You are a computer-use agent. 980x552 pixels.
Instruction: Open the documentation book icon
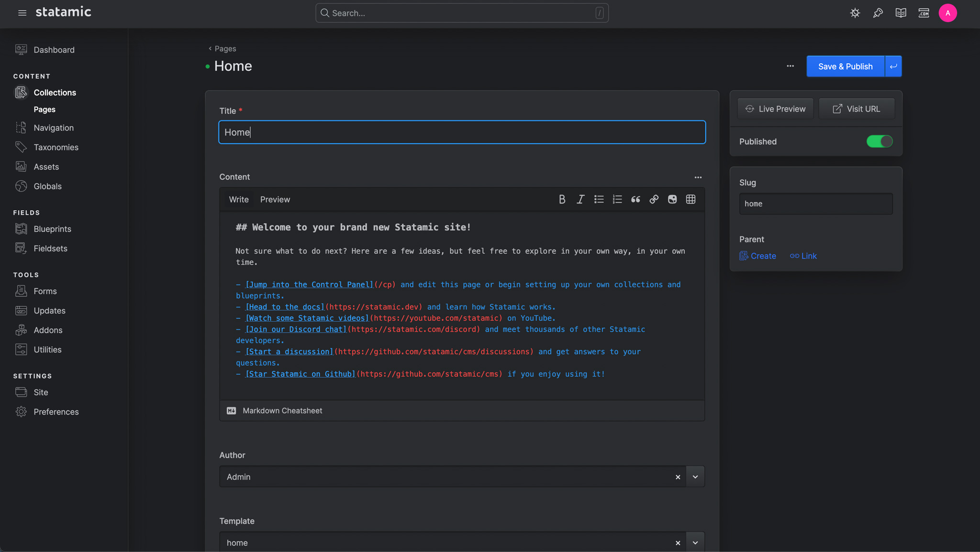tap(901, 13)
